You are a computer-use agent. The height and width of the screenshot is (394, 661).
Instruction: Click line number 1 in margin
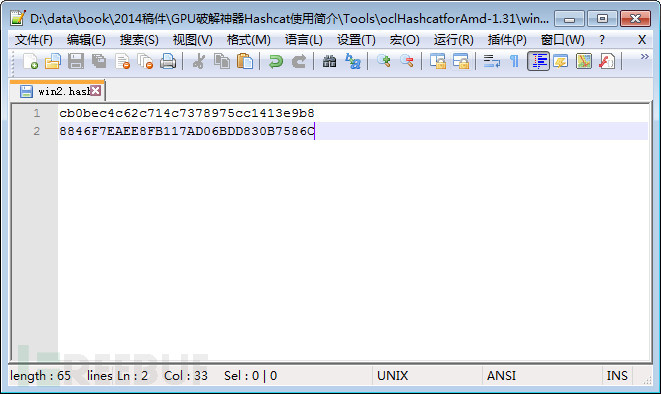tap(37, 113)
